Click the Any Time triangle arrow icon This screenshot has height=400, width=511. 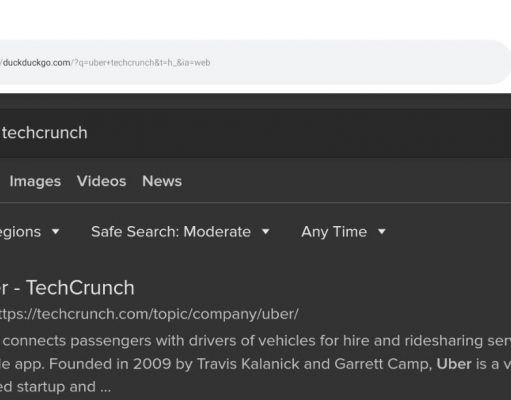[x=382, y=231]
